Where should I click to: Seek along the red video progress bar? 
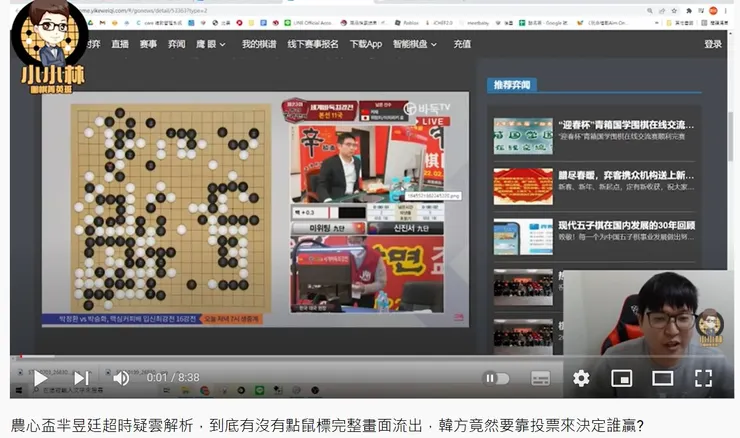pyautogui.click(x=372, y=356)
